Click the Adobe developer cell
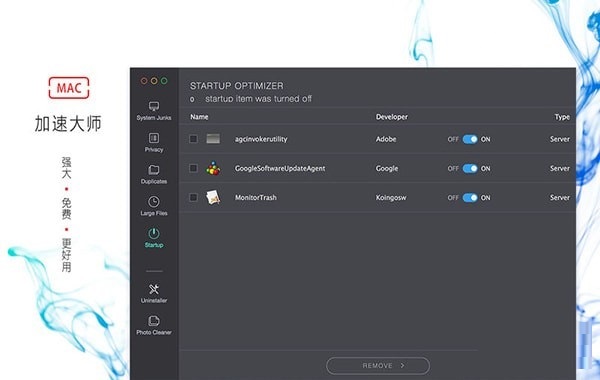 (x=386, y=139)
